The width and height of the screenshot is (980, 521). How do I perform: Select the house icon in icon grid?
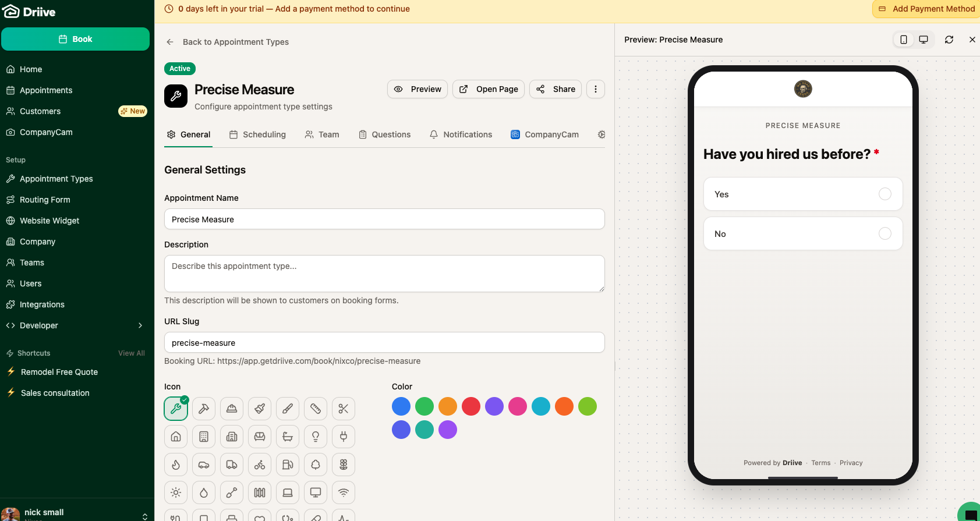point(176,437)
